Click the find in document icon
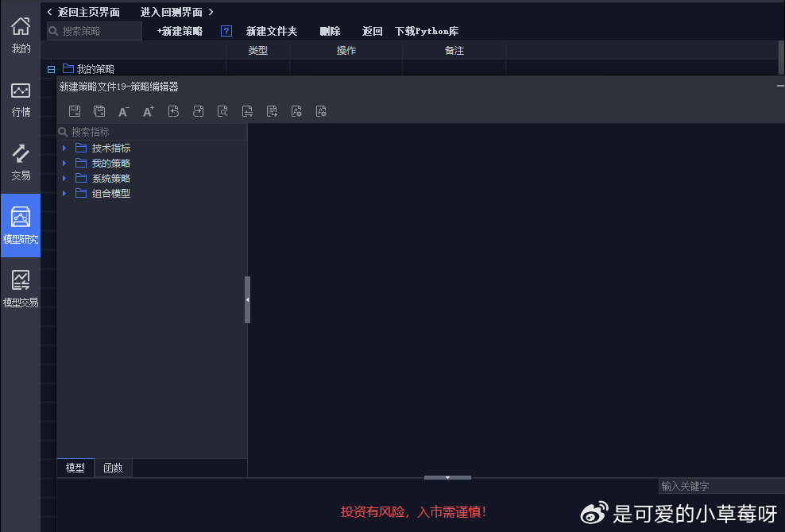 tap(222, 111)
